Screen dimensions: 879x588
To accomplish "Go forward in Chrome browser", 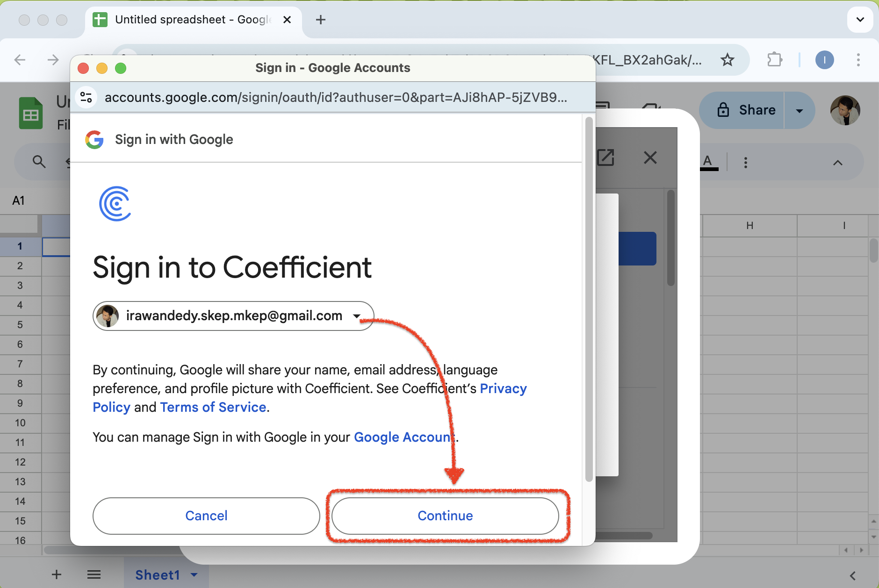I will (53, 60).
